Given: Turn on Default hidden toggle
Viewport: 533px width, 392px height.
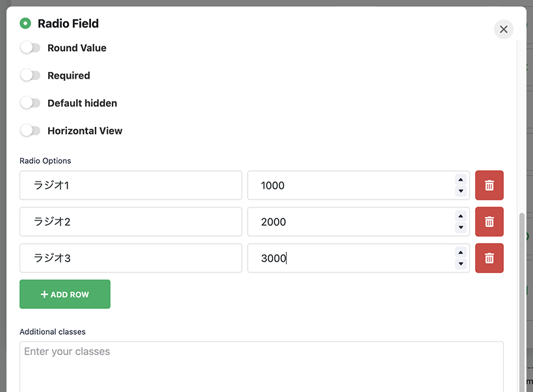Looking at the screenshot, I should coord(30,103).
